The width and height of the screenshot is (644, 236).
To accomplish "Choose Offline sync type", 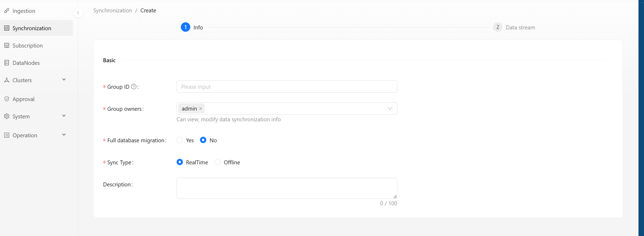I will click(218, 162).
